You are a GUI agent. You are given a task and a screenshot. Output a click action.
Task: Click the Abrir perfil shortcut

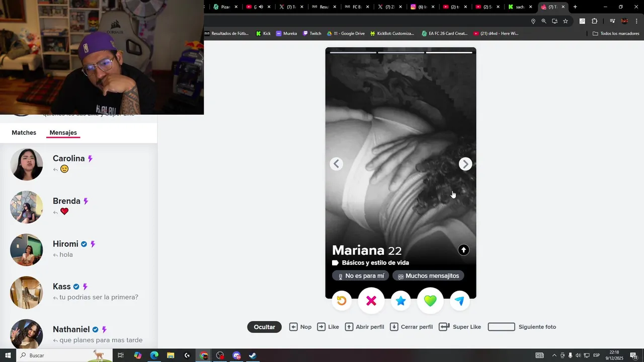(x=364, y=327)
